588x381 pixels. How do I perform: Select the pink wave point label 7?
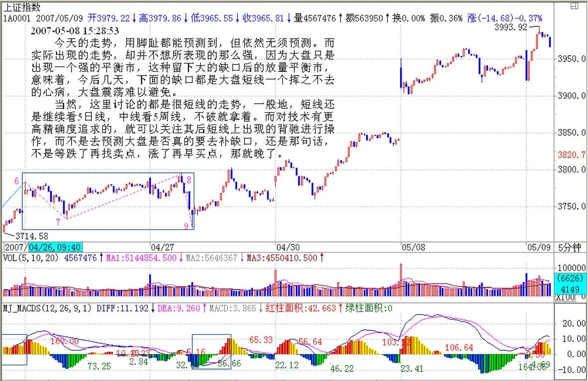pyautogui.click(x=58, y=221)
